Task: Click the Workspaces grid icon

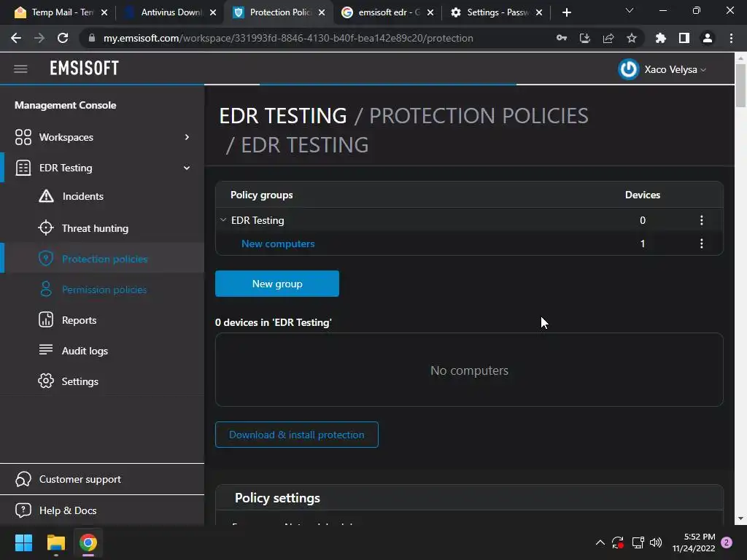Action: (23, 137)
